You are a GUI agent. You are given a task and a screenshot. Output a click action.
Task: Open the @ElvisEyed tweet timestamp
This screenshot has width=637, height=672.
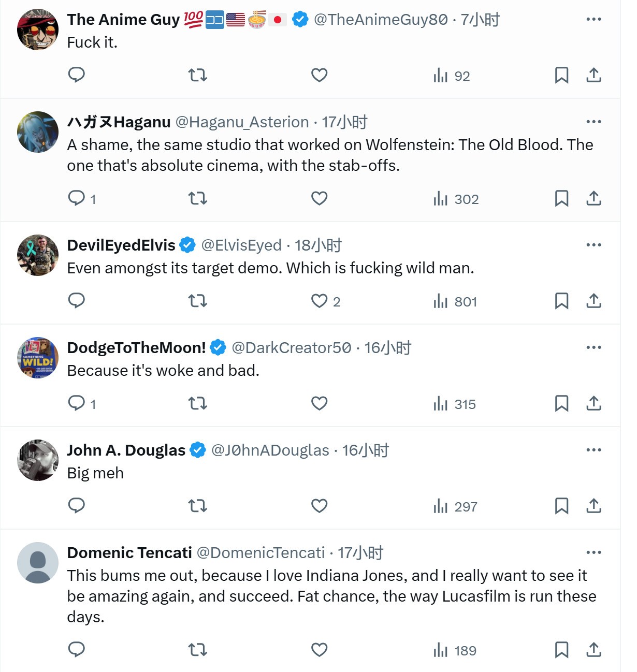click(x=318, y=245)
